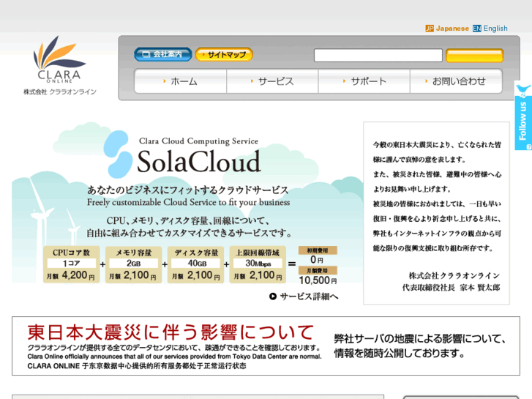Click the SolaCloud title banner
The height and width of the screenshot is (399, 532).
199,161
